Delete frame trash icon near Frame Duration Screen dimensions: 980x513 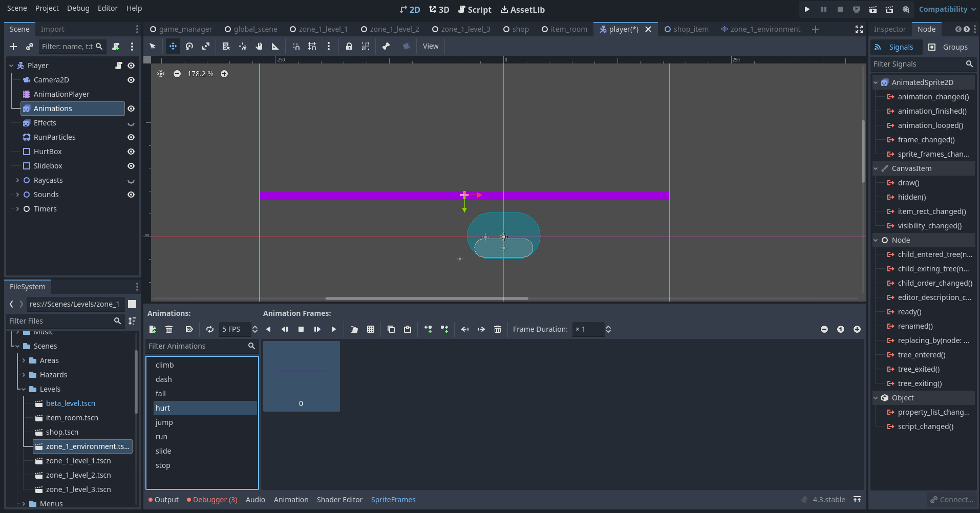click(x=498, y=329)
